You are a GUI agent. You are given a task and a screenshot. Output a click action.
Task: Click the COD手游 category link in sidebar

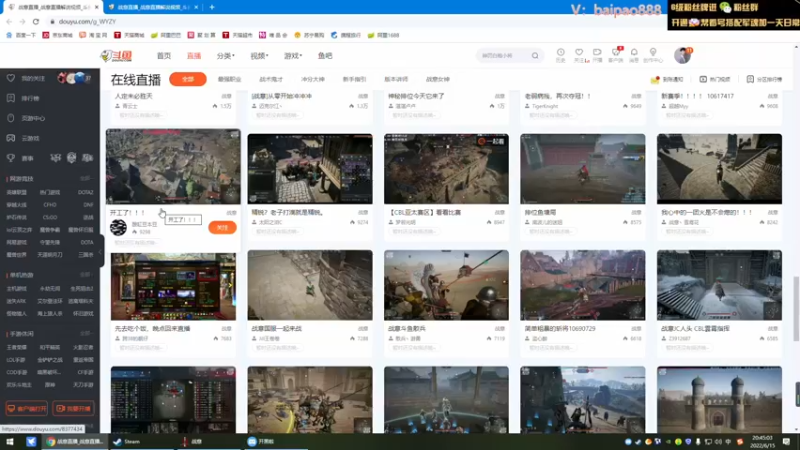[16, 372]
